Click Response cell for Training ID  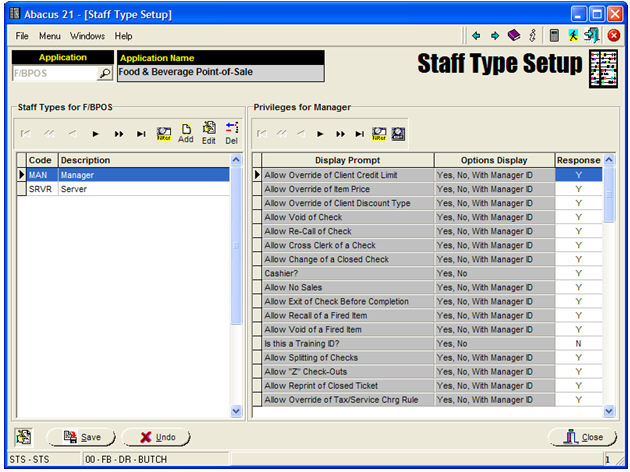click(578, 343)
